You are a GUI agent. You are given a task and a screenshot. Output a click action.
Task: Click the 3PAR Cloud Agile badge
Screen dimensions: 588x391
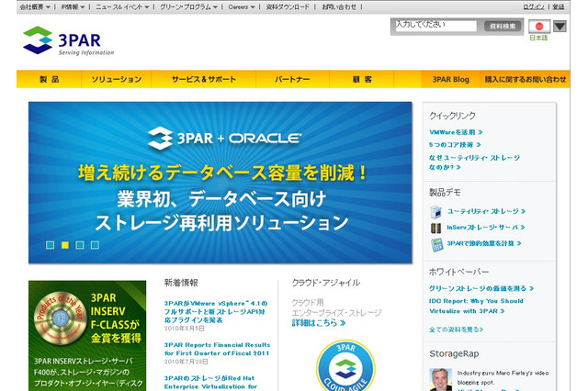coord(345,365)
